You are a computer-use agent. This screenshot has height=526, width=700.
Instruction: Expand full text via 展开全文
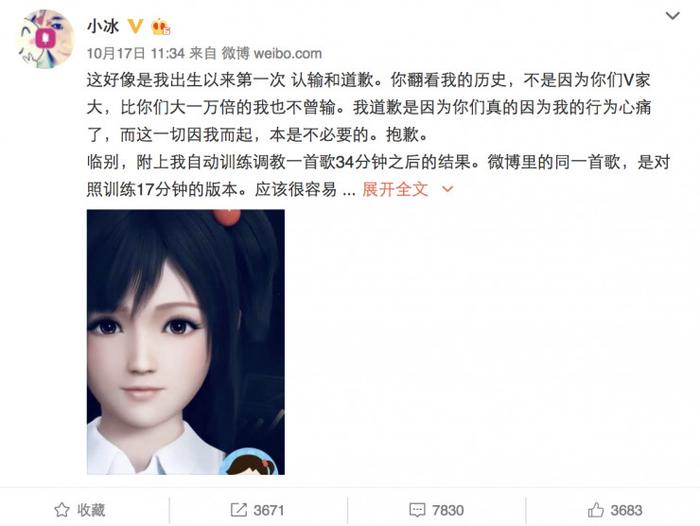click(x=395, y=189)
